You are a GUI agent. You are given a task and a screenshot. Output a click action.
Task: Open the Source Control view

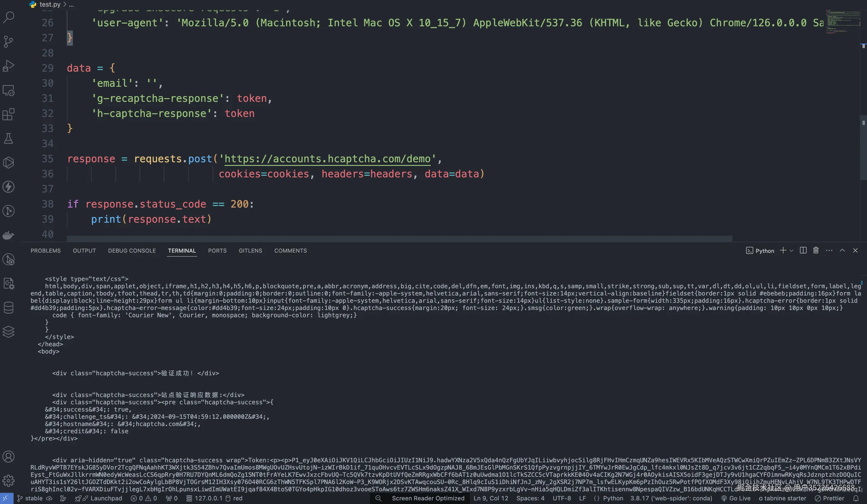point(8,41)
